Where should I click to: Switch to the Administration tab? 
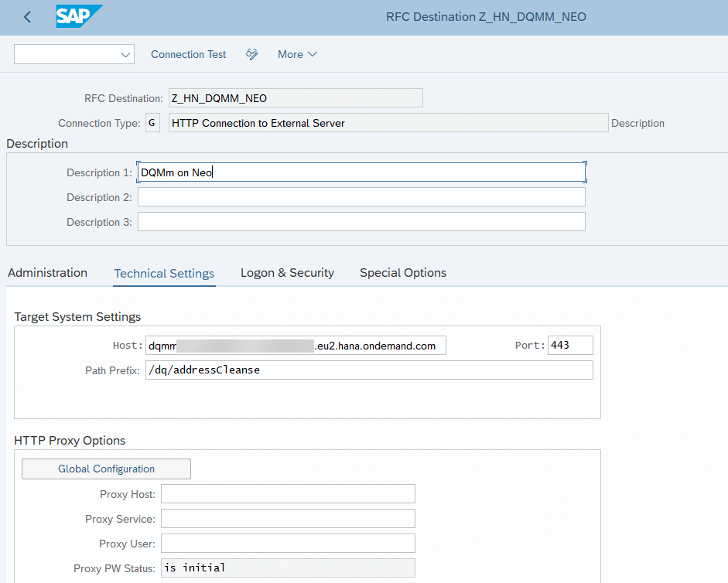[x=47, y=272]
